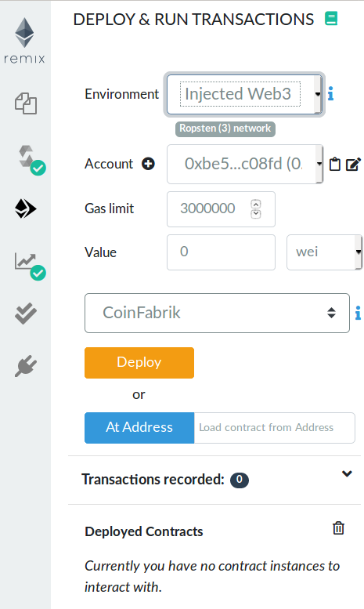The width and height of the screenshot is (364, 609).
Task: Sign a message with the edit icon
Action: tap(353, 165)
